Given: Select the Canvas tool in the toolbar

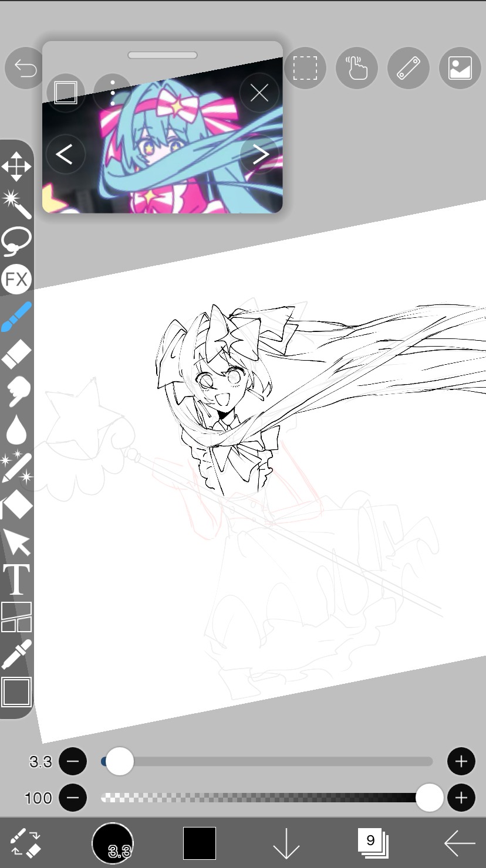Looking at the screenshot, I should pos(16,692).
